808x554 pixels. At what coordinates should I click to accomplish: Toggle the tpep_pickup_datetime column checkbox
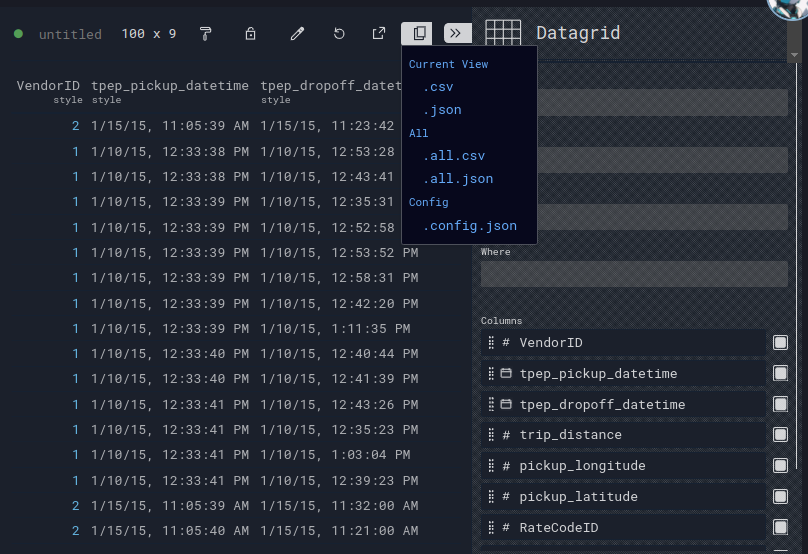(780, 373)
